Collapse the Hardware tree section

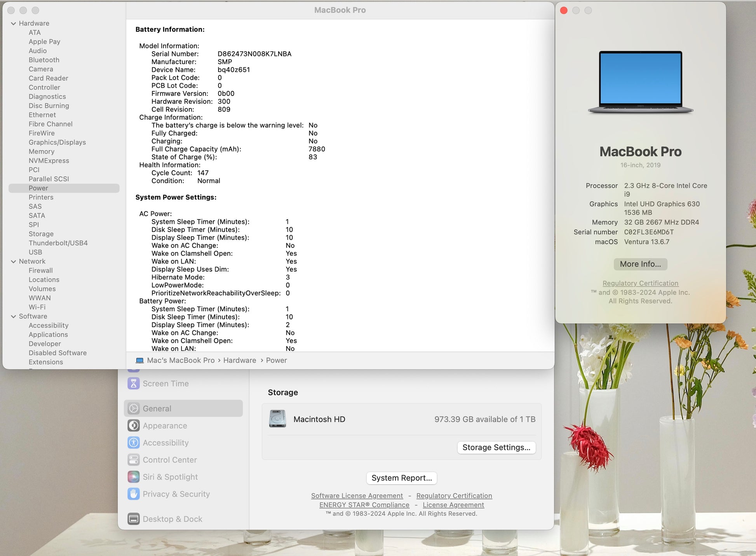click(13, 23)
